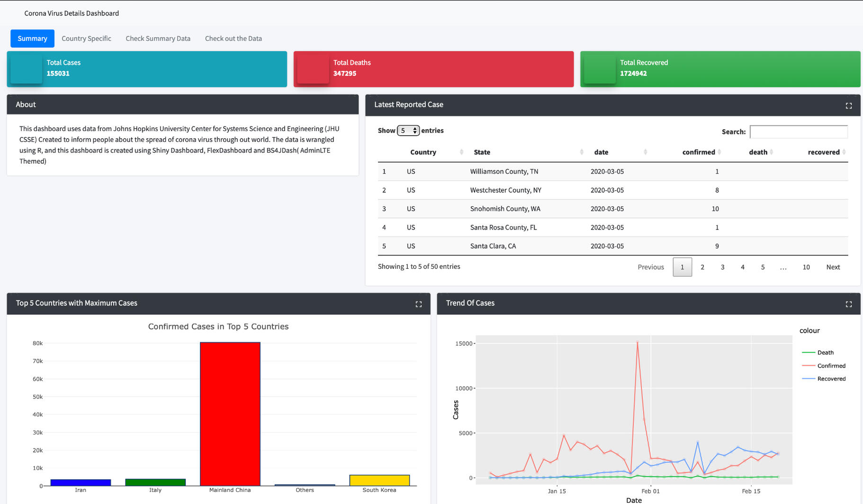Toggle Death series in chart legend
Viewport: 863px width, 504px height.
(x=825, y=353)
